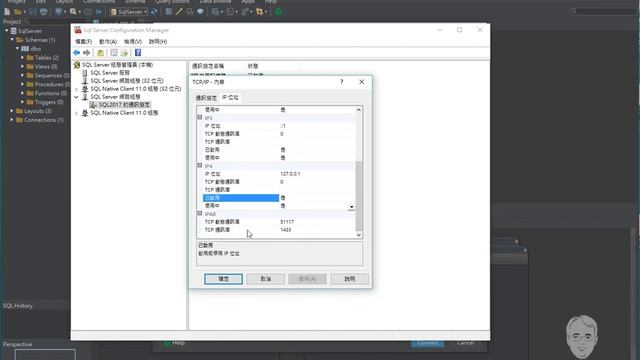This screenshot has height=360, width=640.
Task: Click the pencil edit icon in DbSchema toolbar
Action: tap(179, 12)
